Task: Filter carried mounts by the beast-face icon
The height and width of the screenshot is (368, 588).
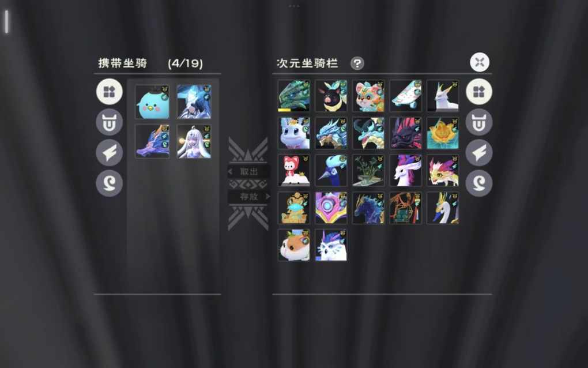Action: (109, 122)
